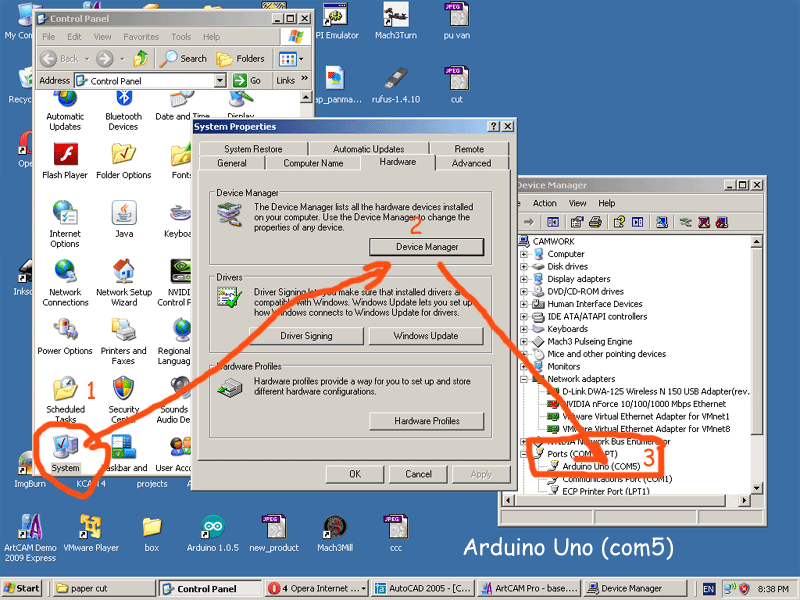Open Bluetooth Devices icon
The width and height of the screenshot is (800, 600).
[123, 112]
